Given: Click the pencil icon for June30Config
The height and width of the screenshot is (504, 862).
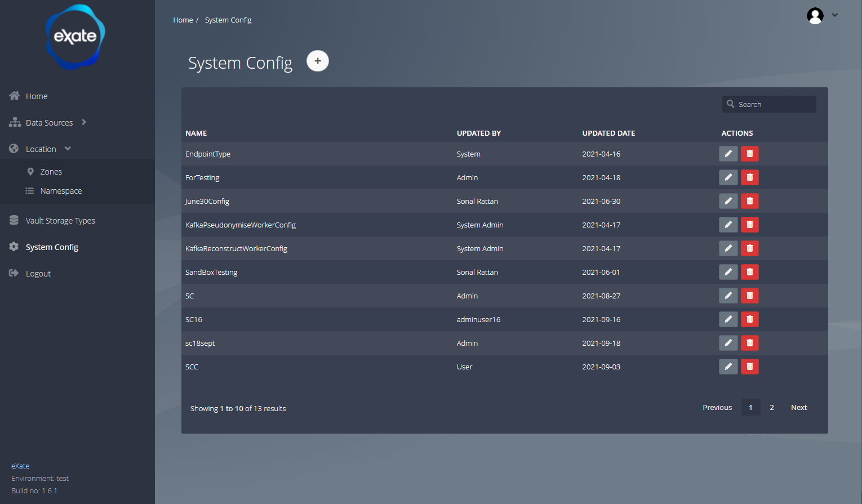Looking at the screenshot, I should point(728,201).
